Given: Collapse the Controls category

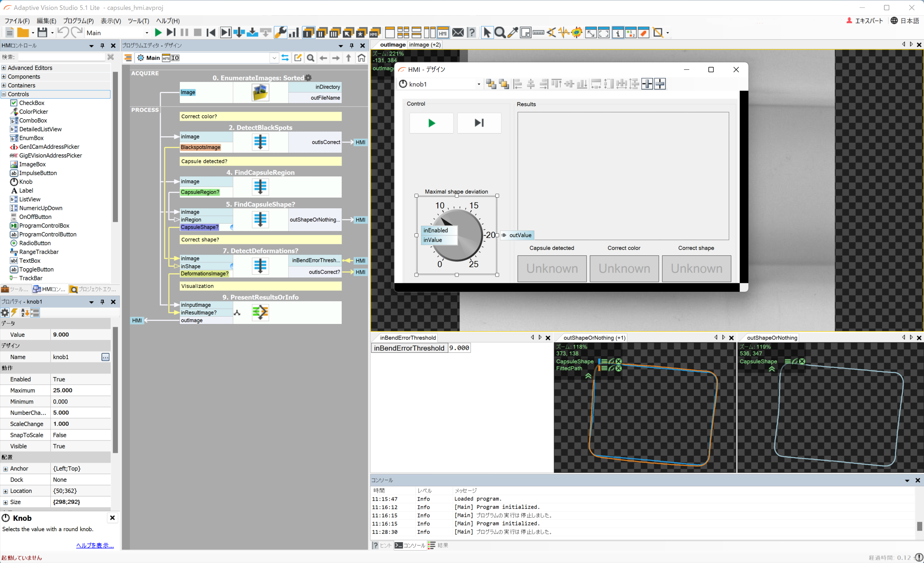Looking at the screenshot, I should [4, 94].
